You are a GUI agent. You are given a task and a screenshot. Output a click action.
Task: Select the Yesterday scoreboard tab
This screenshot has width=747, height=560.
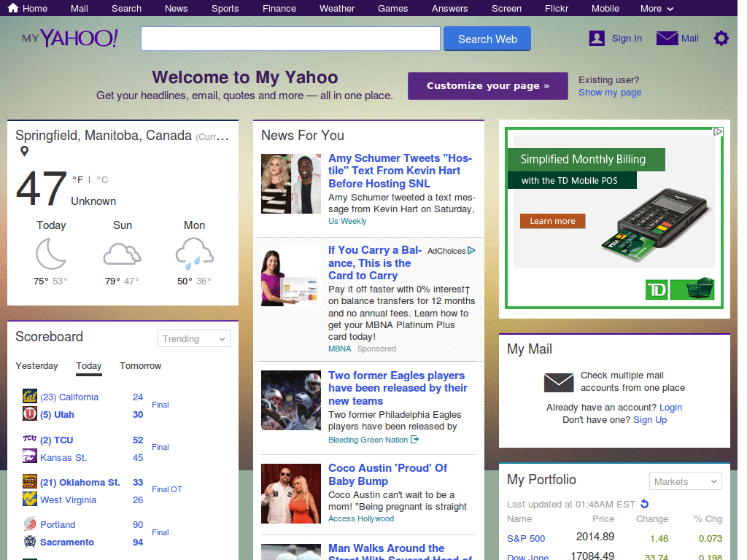pyautogui.click(x=36, y=366)
